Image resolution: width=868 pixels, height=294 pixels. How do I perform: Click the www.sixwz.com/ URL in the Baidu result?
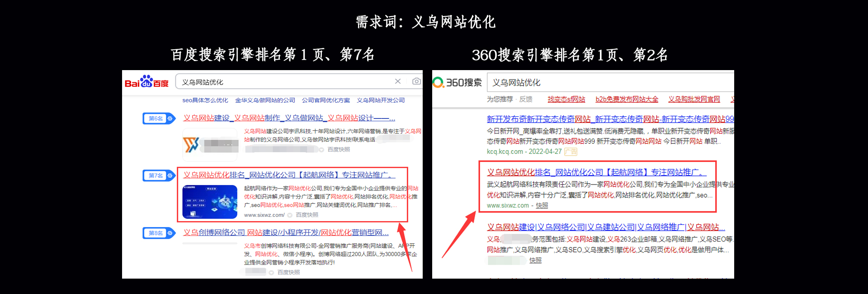pos(264,215)
